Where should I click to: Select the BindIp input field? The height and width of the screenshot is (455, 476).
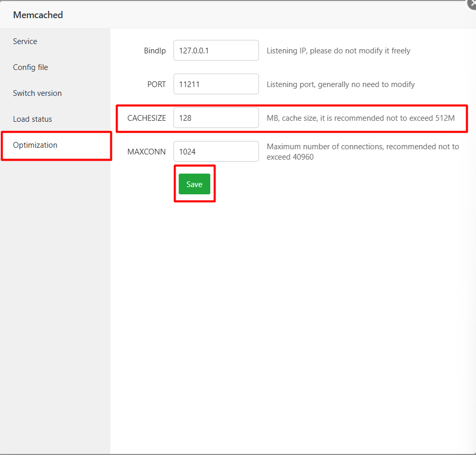pyautogui.click(x=216, y=50)
